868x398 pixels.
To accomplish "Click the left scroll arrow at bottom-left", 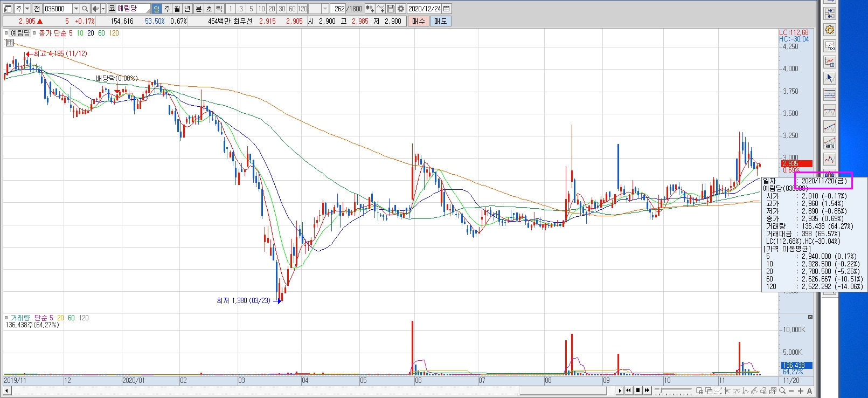I will [x=6, y=390].
